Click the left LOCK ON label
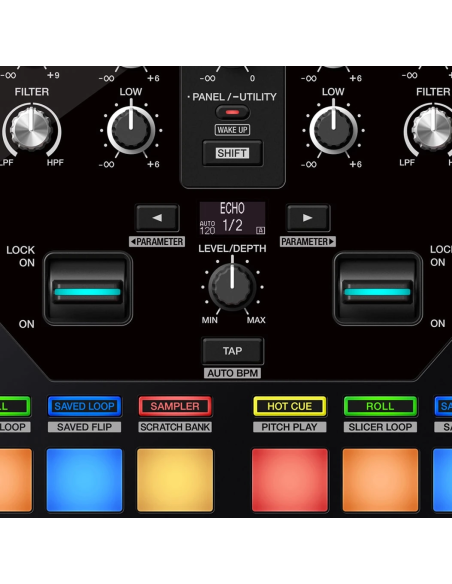 21,256
